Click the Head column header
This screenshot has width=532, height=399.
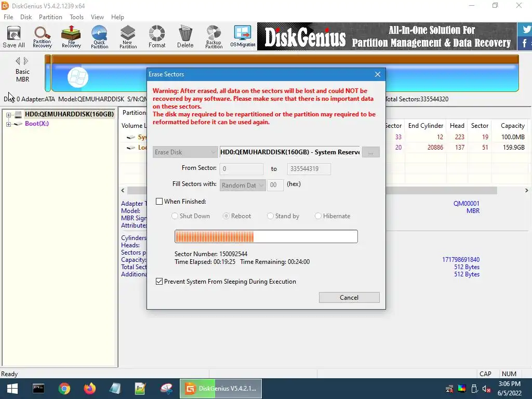(457, 126)
